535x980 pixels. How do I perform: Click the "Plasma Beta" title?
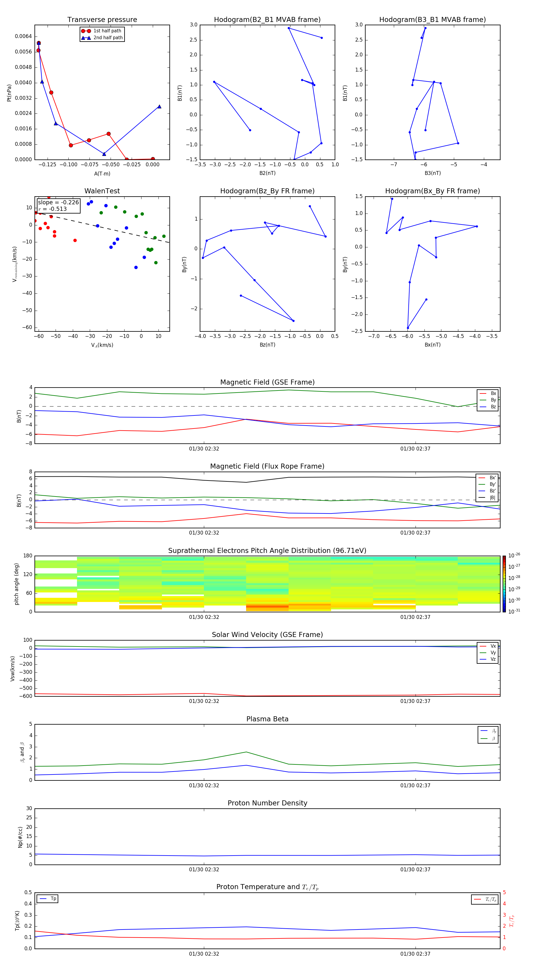[x=267, y=719]
